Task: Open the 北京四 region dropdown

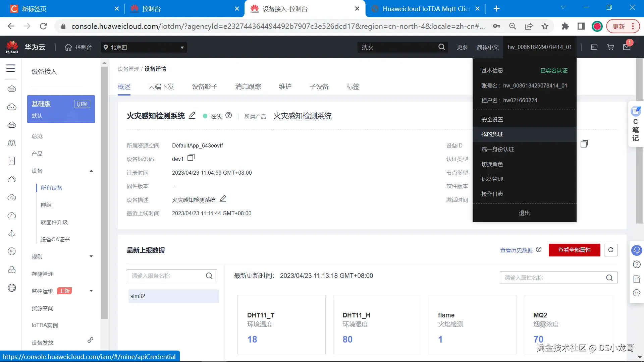Action: [144, 47]
